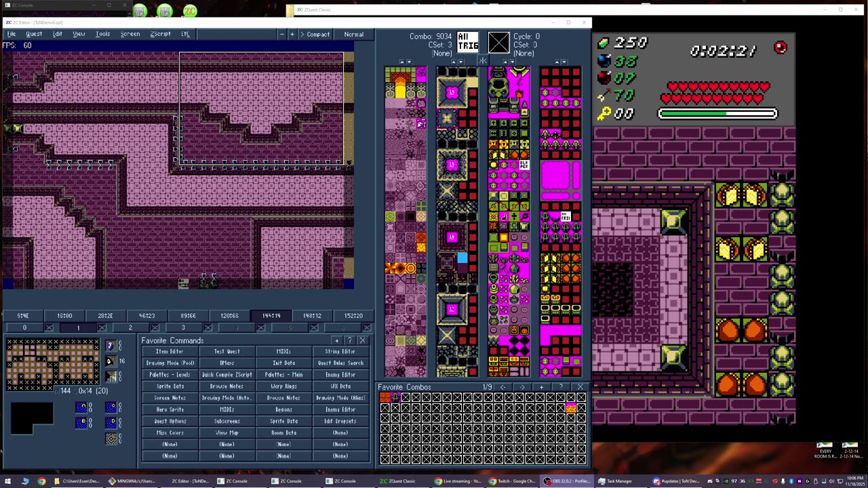Click warp square D icon

click(x=111, y=423)
